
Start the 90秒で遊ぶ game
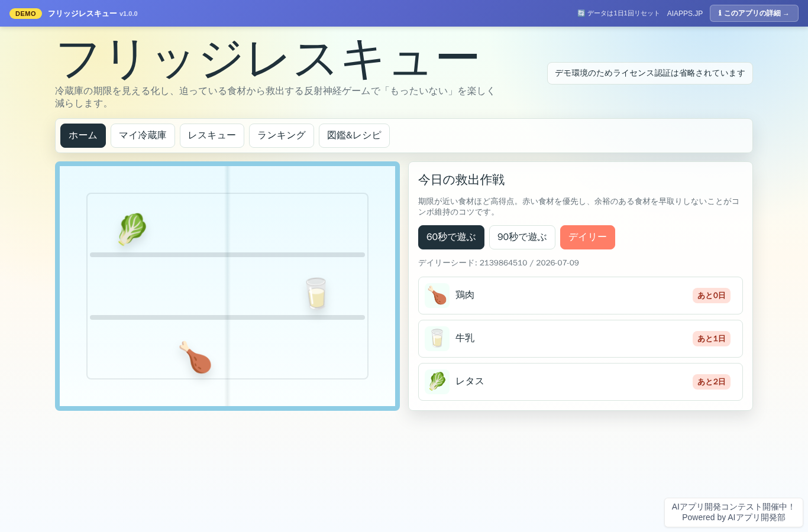(x=522, y=237)
